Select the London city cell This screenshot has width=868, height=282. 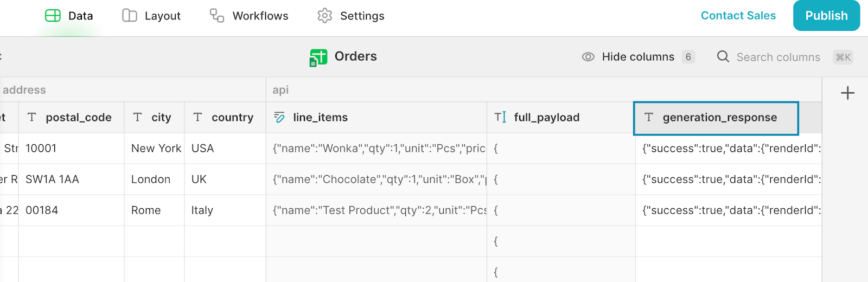pyautogui.click(x=155, y=180)
